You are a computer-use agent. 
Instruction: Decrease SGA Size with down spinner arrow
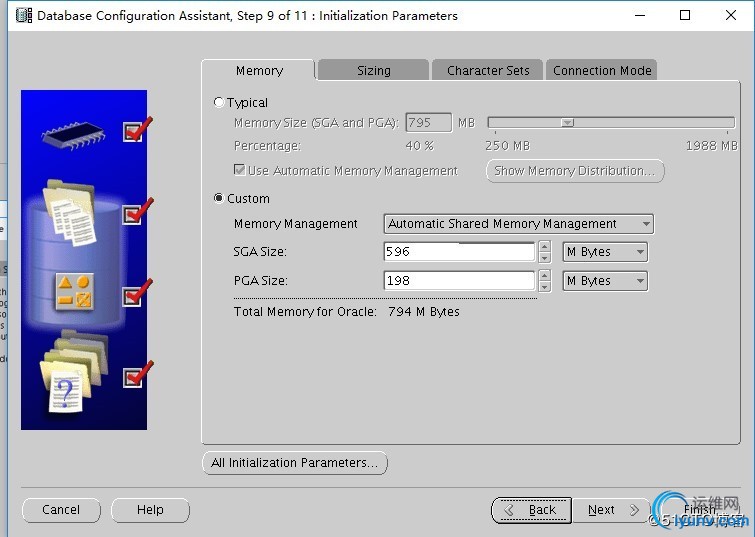click(x=545, y=258)
